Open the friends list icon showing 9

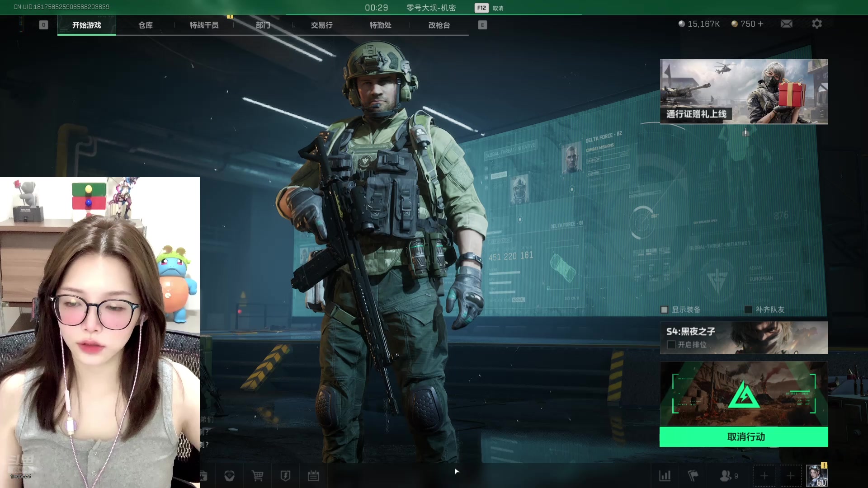click(728, 476)
